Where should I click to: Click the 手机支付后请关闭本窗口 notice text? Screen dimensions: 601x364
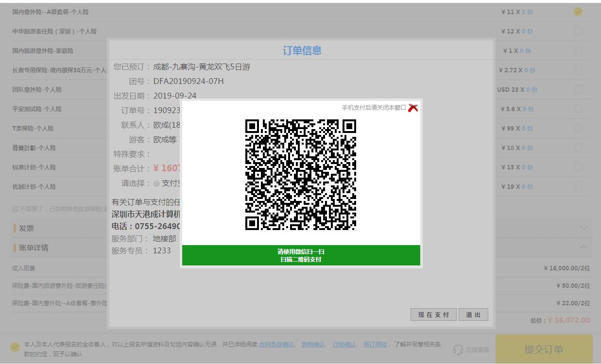coord(374,108)
